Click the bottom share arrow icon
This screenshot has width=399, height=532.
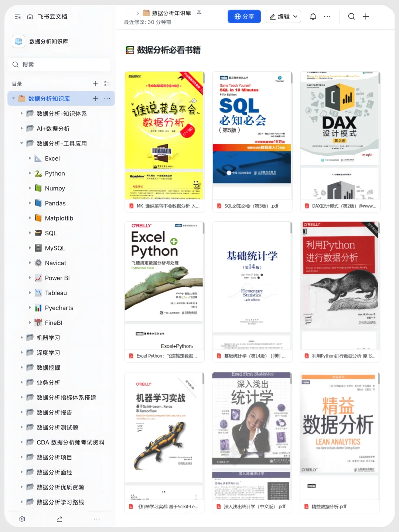(x=59, y=519)
